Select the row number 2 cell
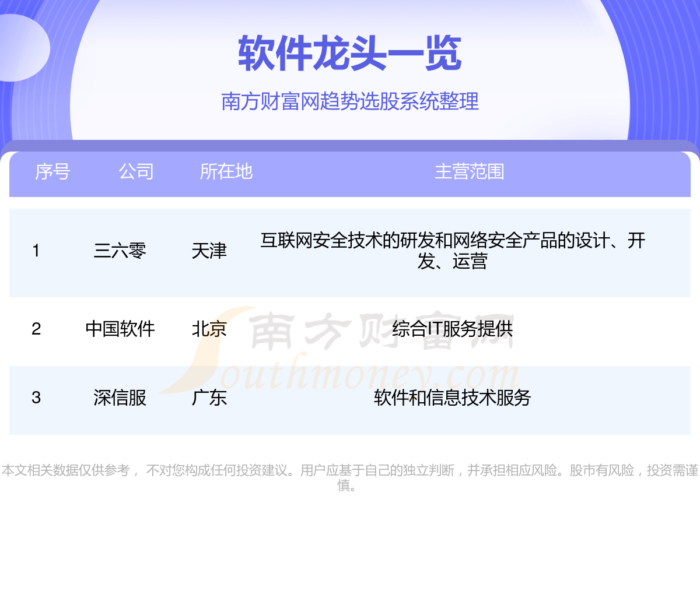The height and width of the screenshot is (612, 700). coord(36,329)
